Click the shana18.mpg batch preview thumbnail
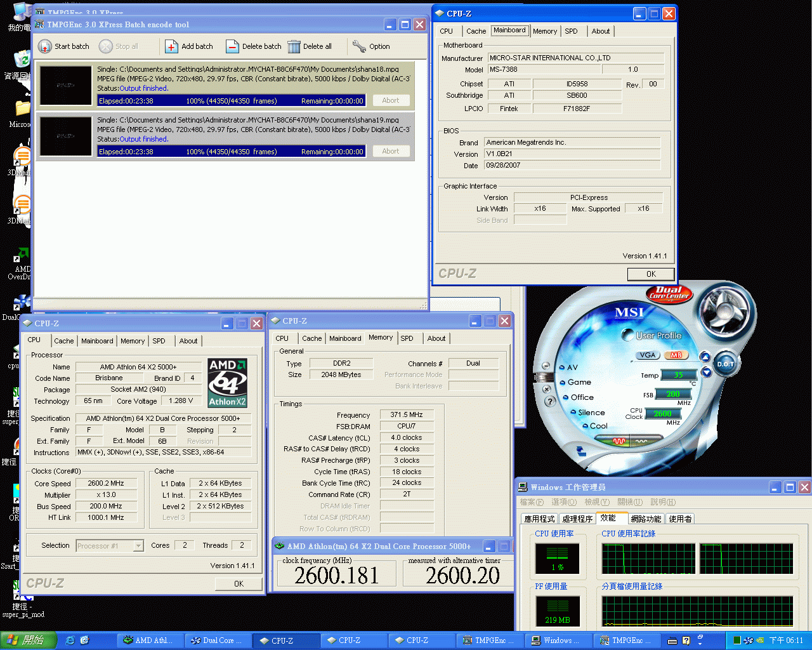812x650 pixels. 65,85
